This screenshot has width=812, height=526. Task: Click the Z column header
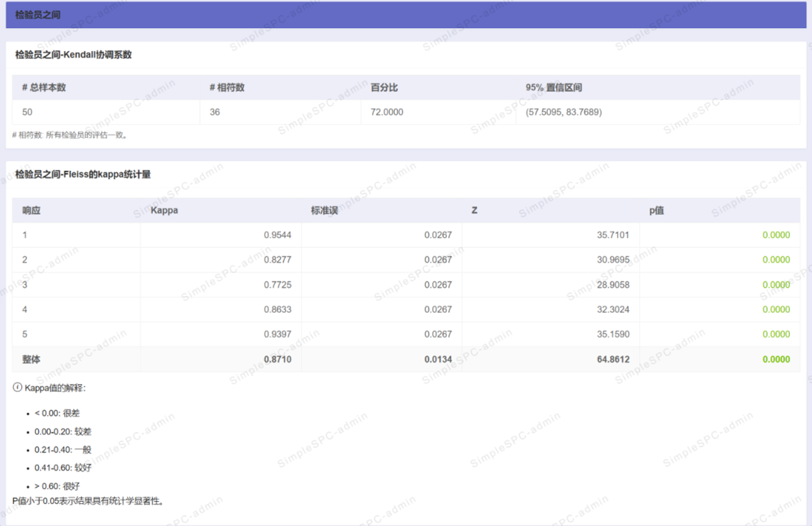(475, 211)
